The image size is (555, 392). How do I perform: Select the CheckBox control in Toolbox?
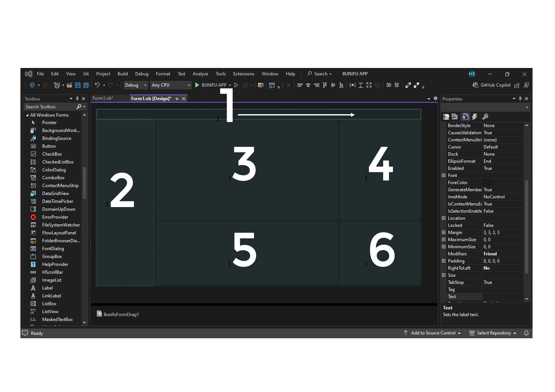tap(52, 154)
